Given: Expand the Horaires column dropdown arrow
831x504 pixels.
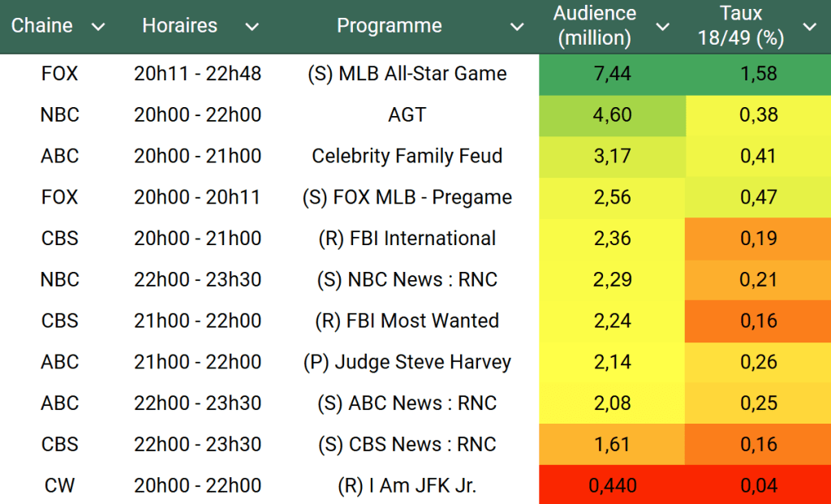Looking at the screenshot, I should pyautogui.click(x=252, y=27).
